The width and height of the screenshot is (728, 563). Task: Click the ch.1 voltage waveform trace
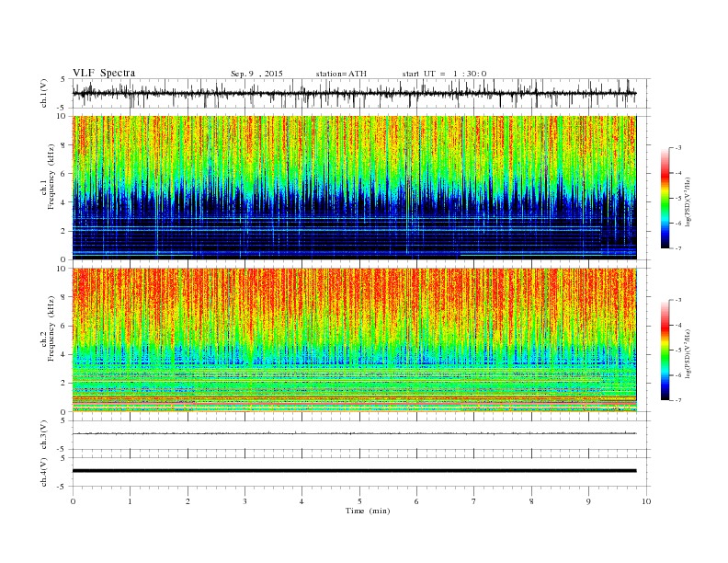click(x=354, y=93)
